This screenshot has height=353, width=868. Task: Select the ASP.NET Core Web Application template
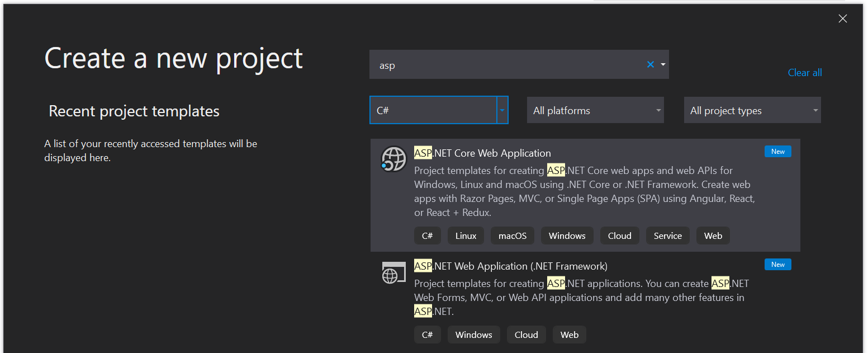pyautogui.click(x=585, y=195)
